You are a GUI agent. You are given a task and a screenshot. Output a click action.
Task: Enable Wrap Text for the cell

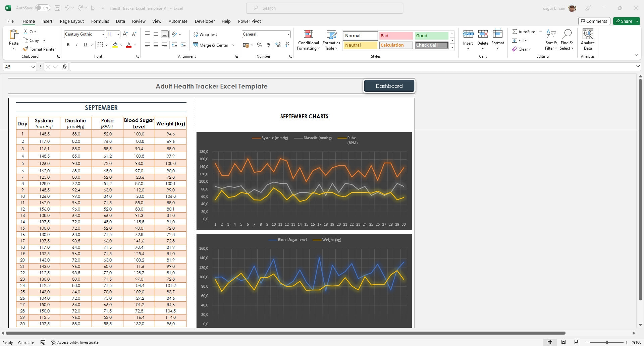click(x=205, y=34)
